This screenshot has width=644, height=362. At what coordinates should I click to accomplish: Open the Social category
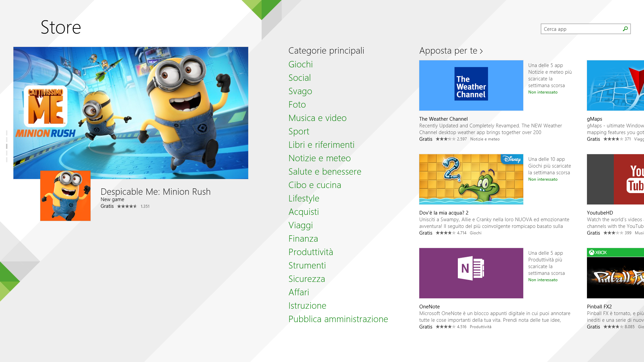(x=300, y=78)
